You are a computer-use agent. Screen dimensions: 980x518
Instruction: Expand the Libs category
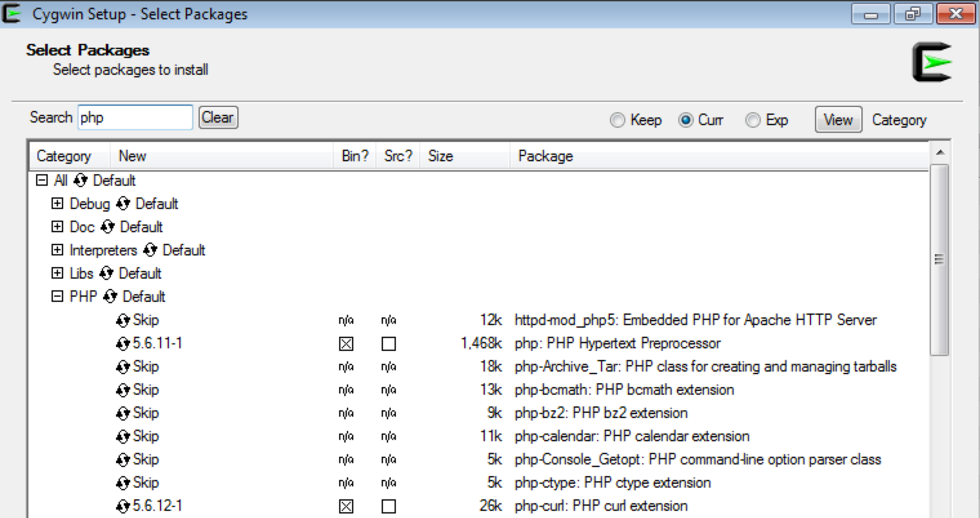click(57, 273)
